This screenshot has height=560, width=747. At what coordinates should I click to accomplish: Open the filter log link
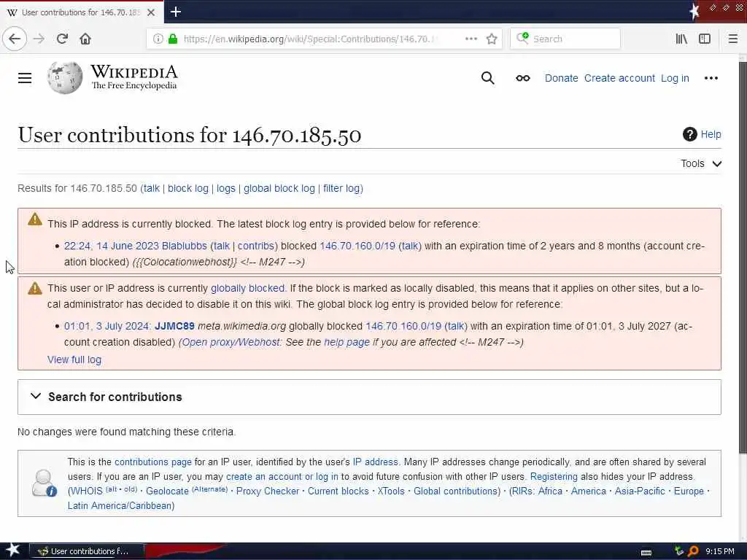tap(341, 189)
